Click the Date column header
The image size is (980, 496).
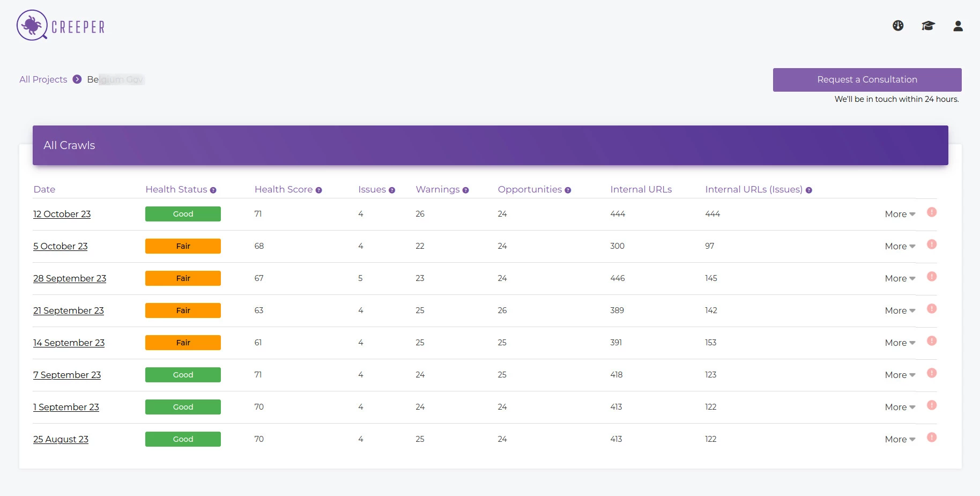(44, 189)
